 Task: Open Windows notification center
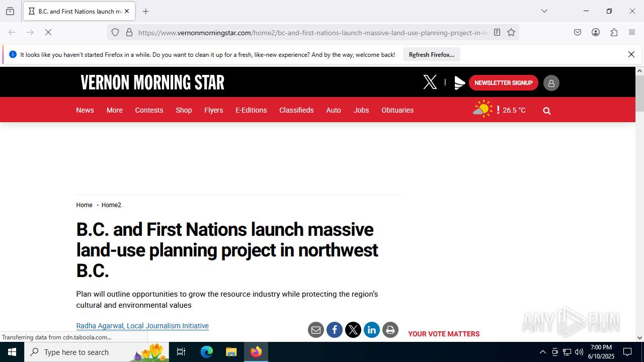pos(627,352)
